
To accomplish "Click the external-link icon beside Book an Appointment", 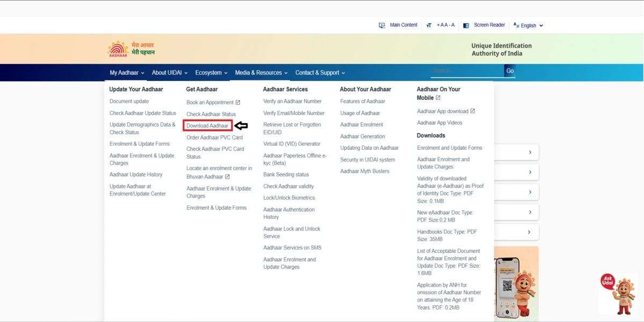I will click(239, 101).
